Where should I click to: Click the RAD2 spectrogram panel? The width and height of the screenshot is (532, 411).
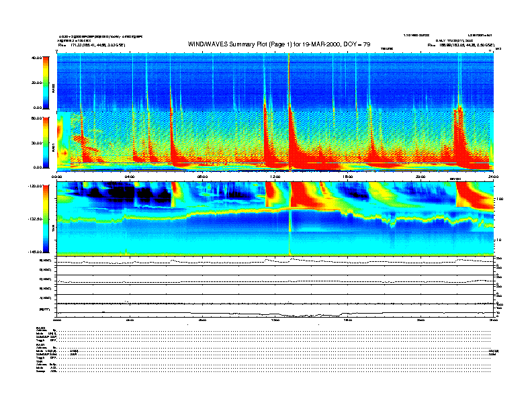pyautogui.click(x=275, y=82)
